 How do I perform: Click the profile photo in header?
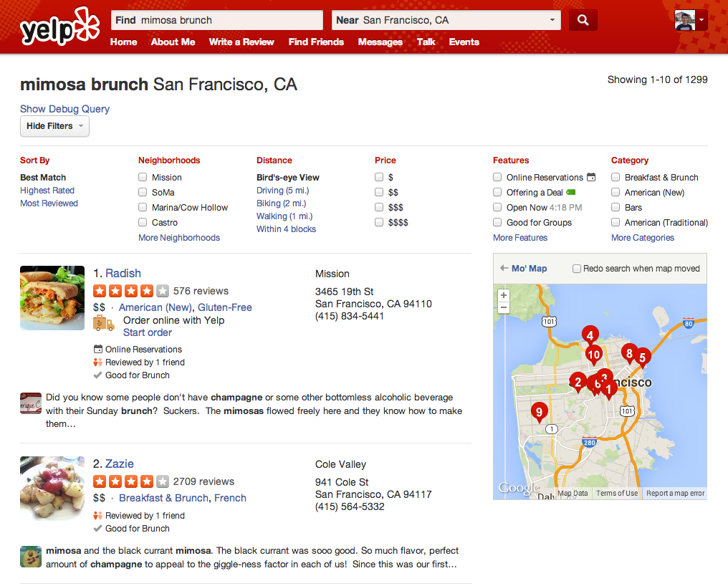pyautogui.click(x=685, y=20)
